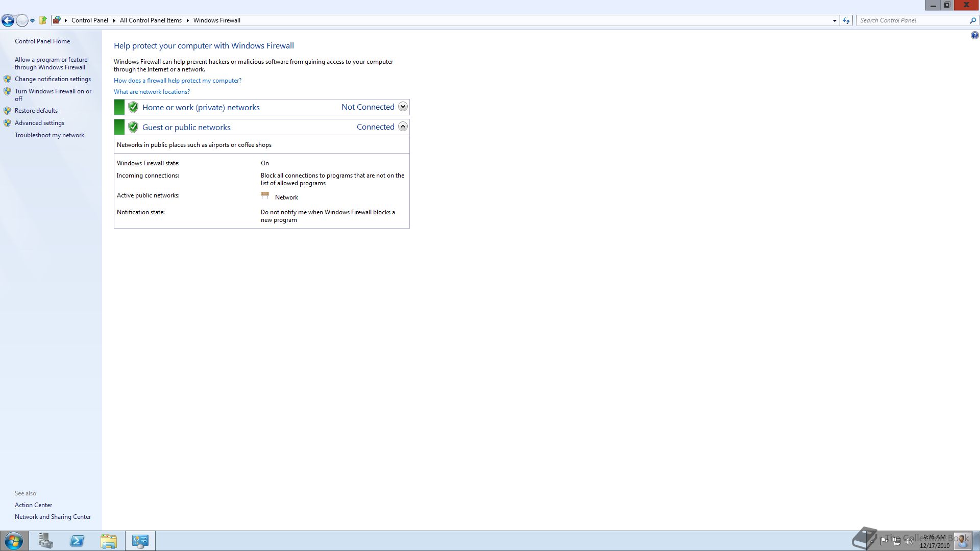
Task: Select Windows Firewall breadcrumb segment
Action: (x=216, y=20)
